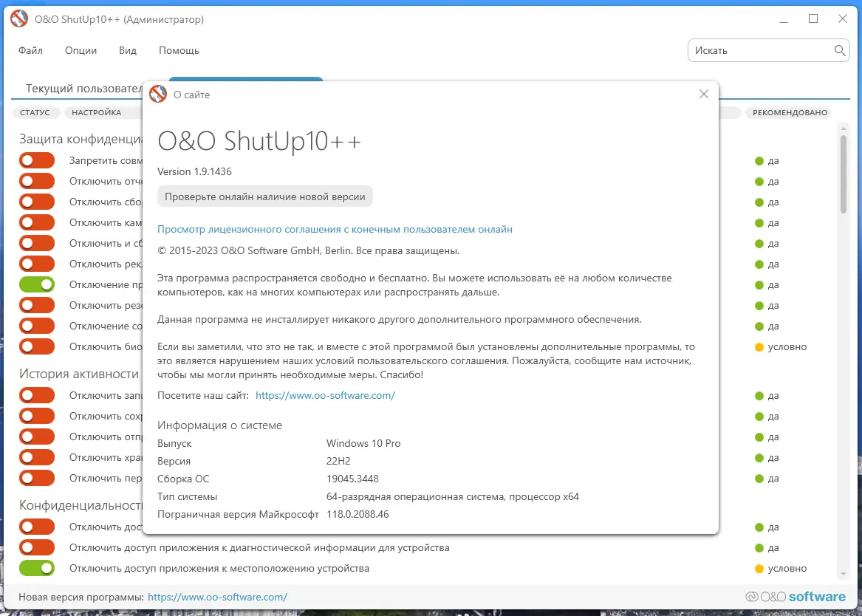Open the Вид menu

[128, 50]
